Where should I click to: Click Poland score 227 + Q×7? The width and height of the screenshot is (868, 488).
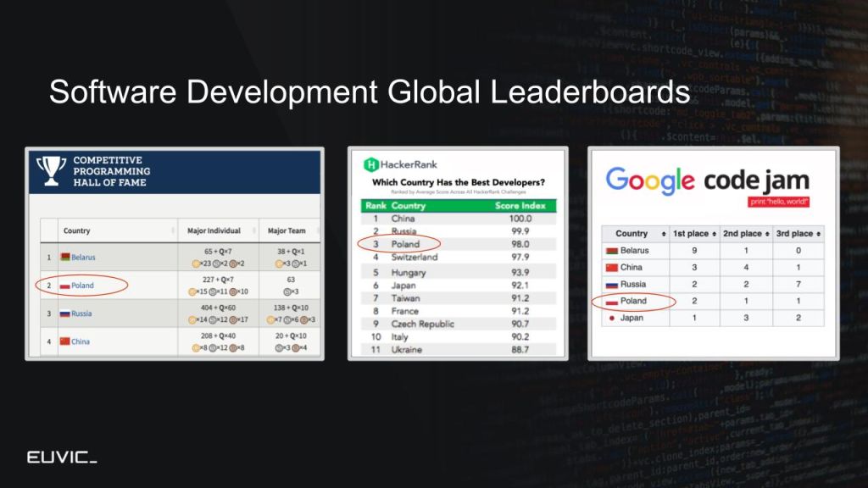tap(219, 280)
